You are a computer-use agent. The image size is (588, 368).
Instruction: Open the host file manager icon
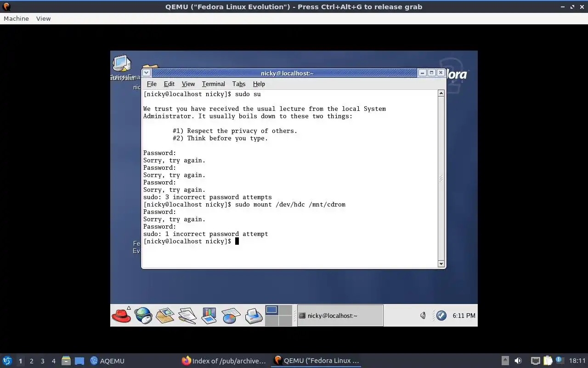click(x=66, y=361)
